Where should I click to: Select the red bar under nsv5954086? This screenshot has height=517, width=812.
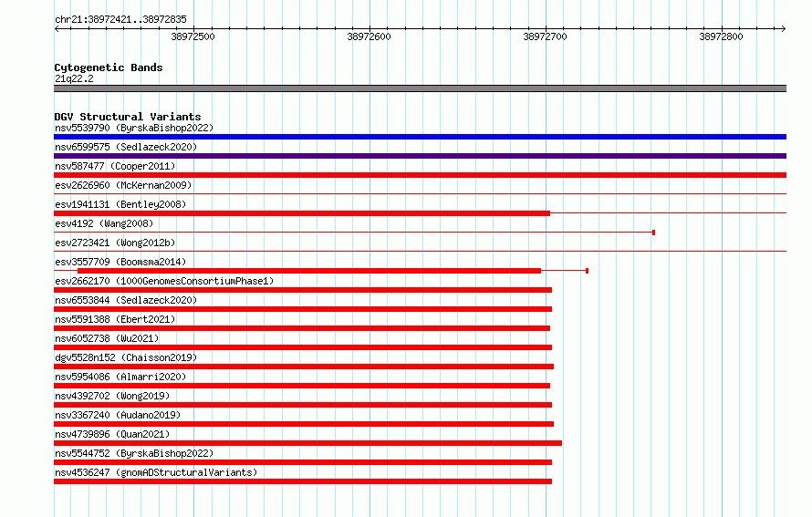coord(302,386)
